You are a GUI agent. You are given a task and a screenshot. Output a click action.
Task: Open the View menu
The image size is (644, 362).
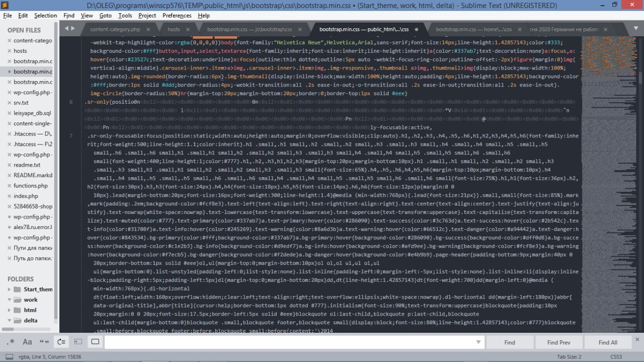click(x=87, y=16)
